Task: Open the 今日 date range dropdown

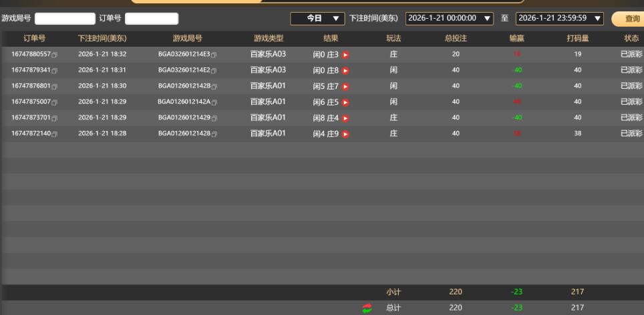Action: 317,19
